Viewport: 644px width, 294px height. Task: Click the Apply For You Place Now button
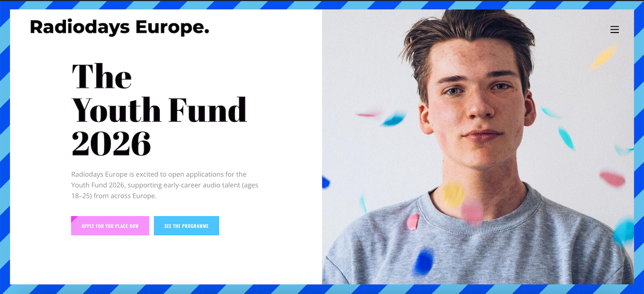click(110, 226)
